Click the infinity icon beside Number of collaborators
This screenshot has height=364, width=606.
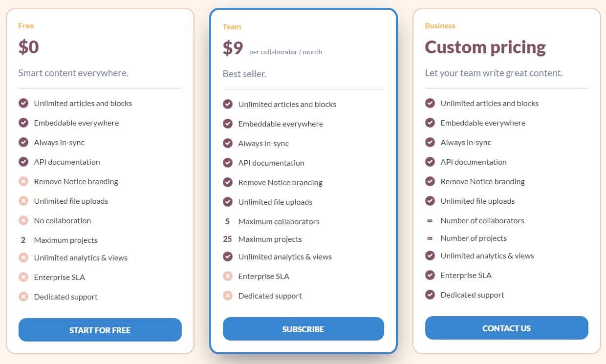click(x=430, y=220)
